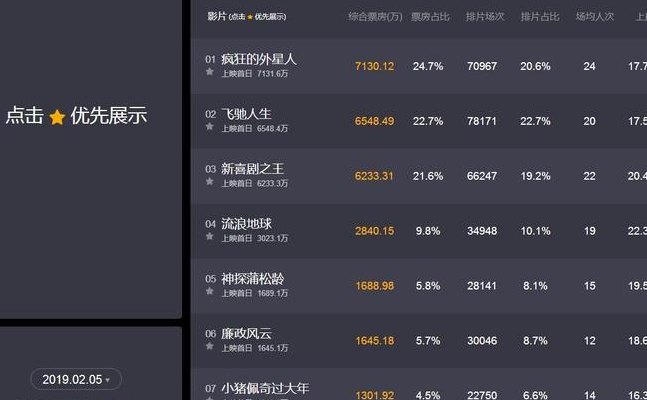Sort by 排片占比 column header

(x=540, y=17)
